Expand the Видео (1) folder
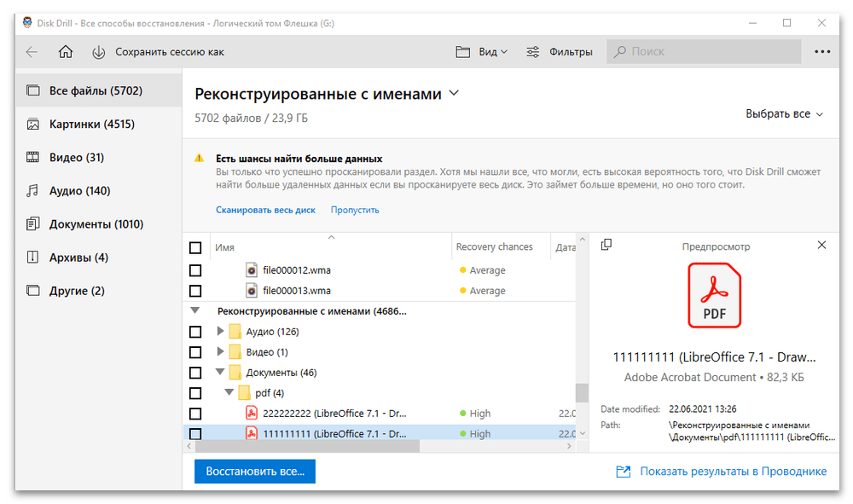The height and width of the screenshot is (504, 853). [221, 352]
